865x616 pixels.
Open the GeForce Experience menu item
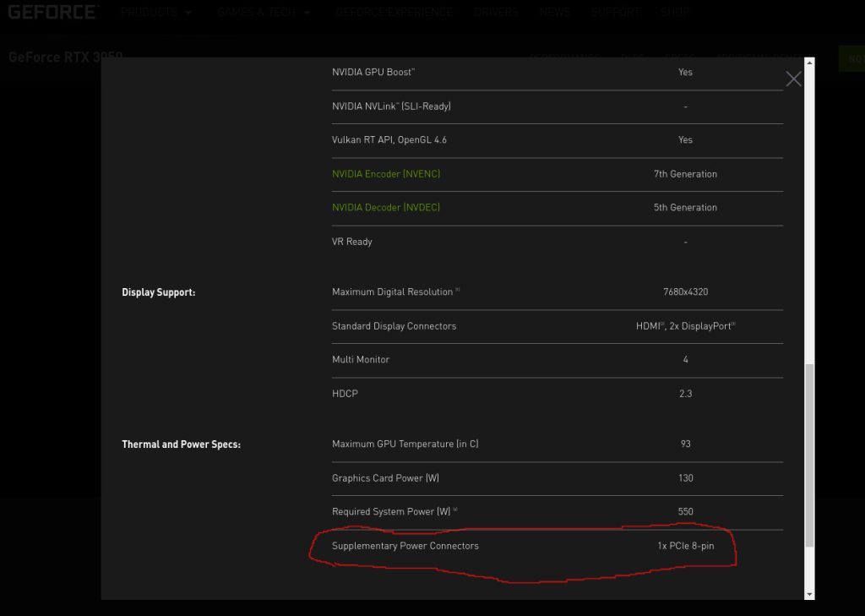click(394, 13)
